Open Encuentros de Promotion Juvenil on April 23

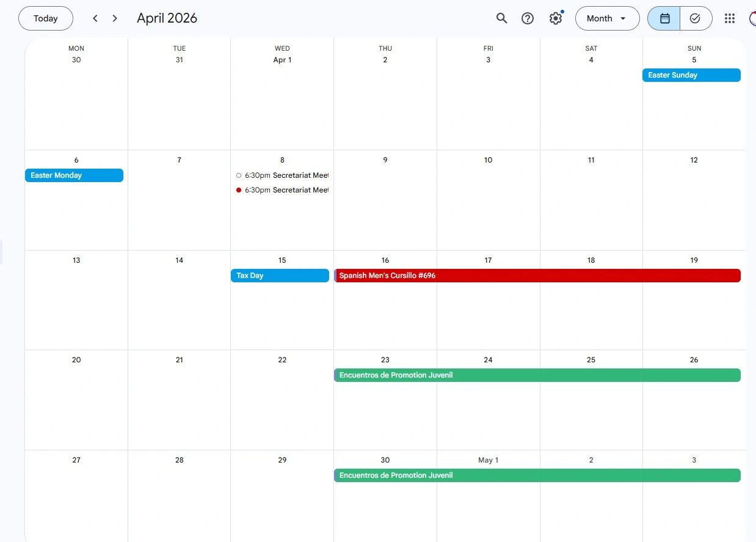[x=537, y=375]
